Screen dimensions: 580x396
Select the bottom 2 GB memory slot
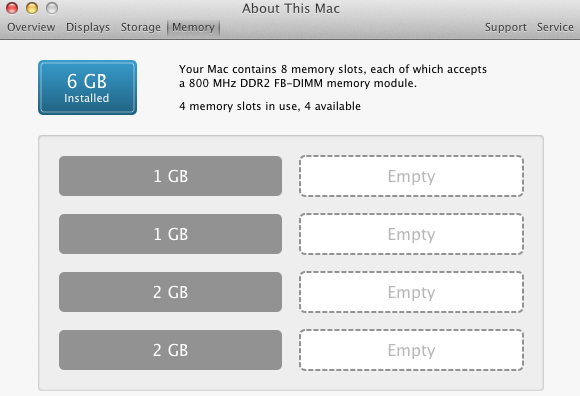(171, 350)
